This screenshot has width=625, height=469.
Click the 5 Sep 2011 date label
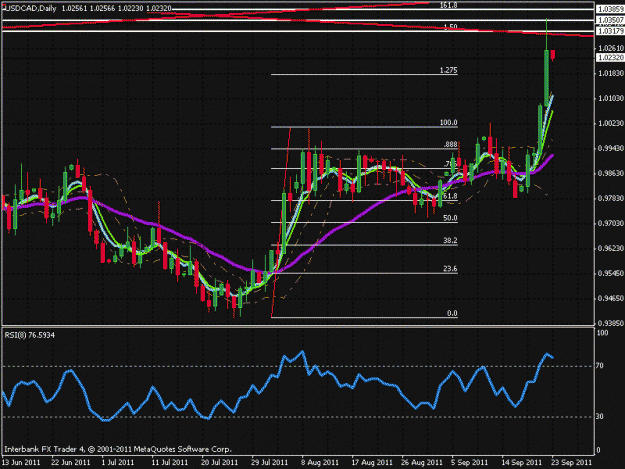pyautogui.click(x=470, y=462)
